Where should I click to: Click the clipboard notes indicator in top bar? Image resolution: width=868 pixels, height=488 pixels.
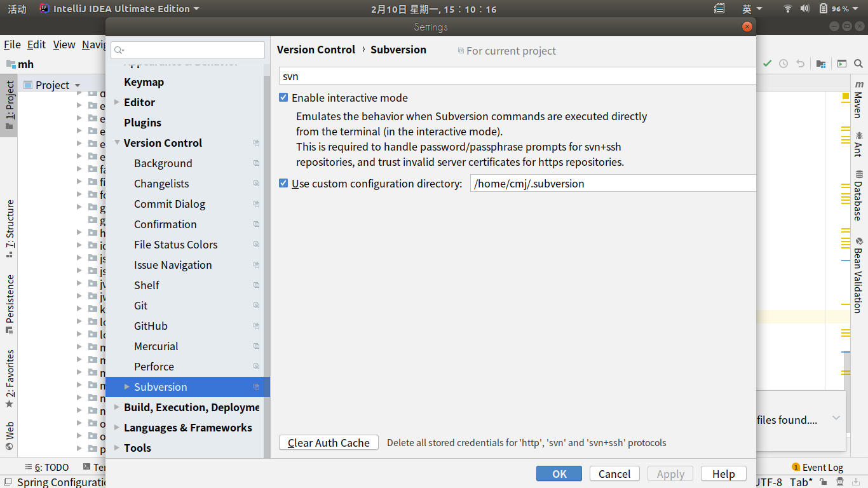click(x=719, y=9)
